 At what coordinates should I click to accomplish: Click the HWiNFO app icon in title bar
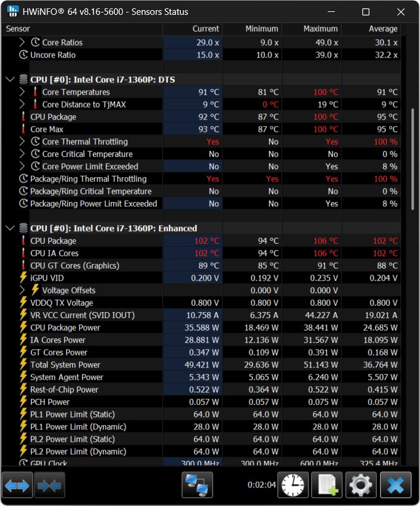(12, 12)
